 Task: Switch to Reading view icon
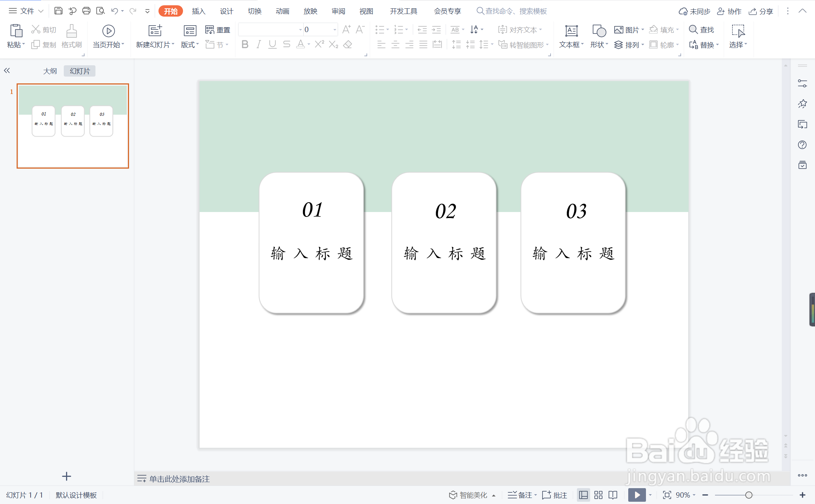point(613,495)
